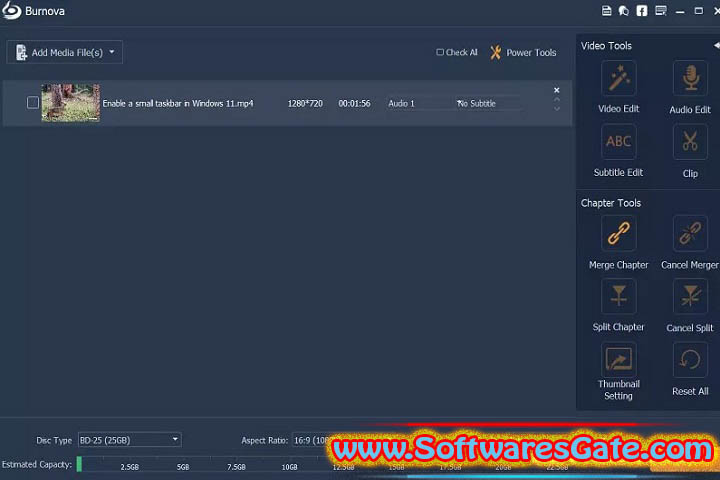Open Power Tools panel
The height and width of the screenshot is (480, 720).
pyautogui.click(x=523, y=52)
